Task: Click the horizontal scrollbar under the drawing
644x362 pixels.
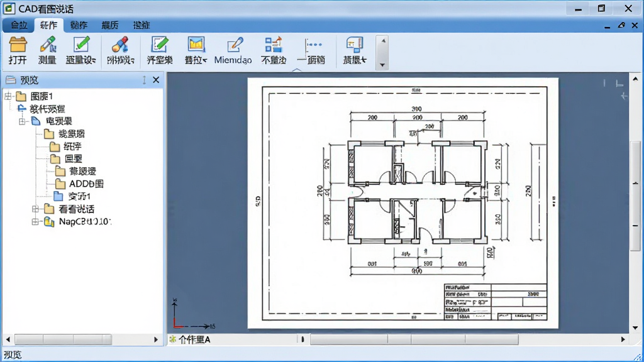Action: coord(414,339)
